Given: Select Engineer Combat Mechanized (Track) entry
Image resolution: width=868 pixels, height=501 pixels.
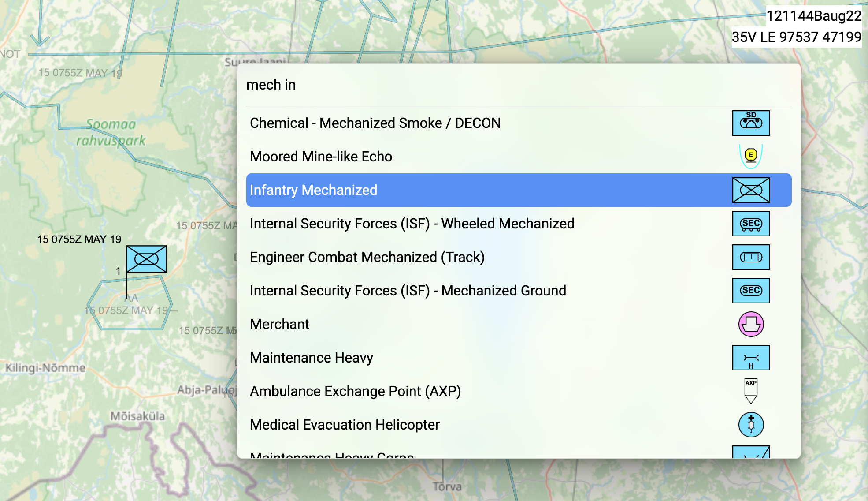Looking at the screenshot, I should (367, 257).
